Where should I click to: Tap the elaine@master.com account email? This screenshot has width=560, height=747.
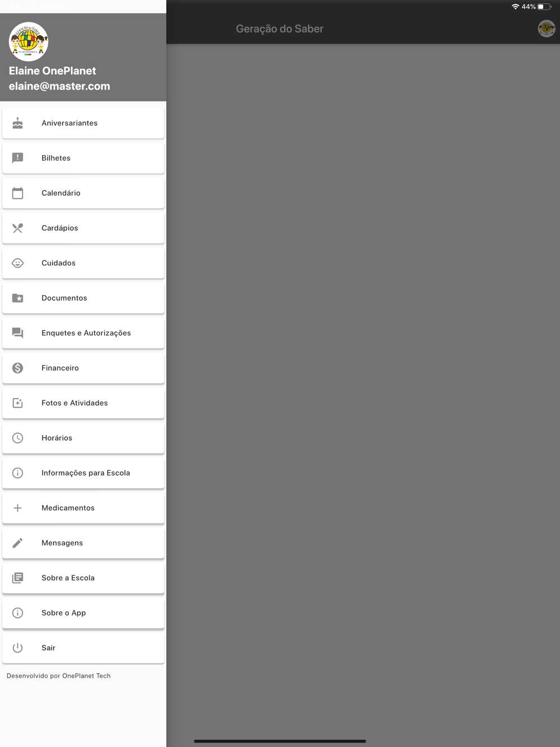[59, 86]
